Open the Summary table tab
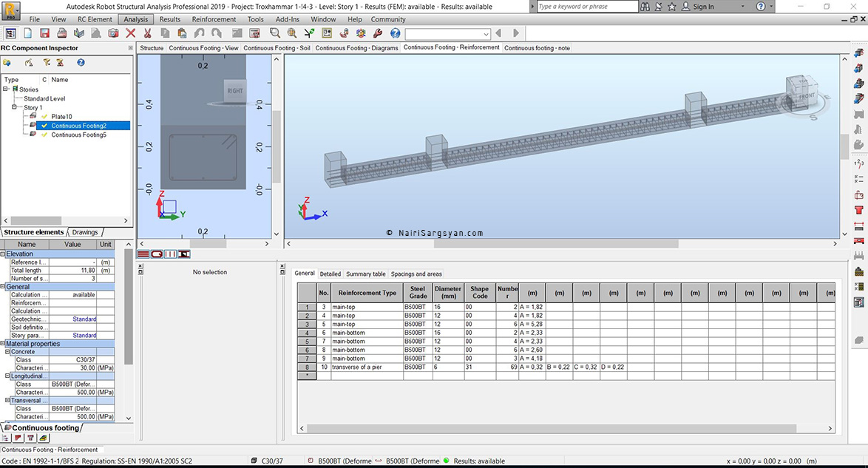The height and width of the screenshot is (468, 868). (366, 274)
